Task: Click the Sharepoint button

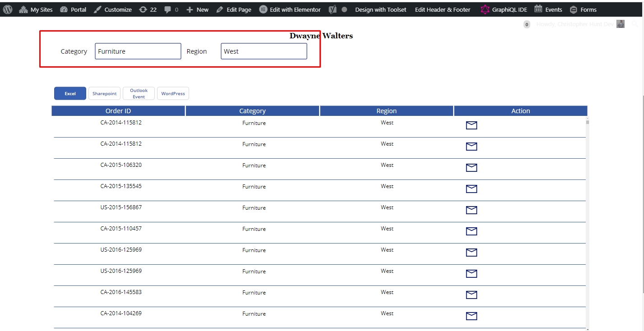Action: point(104,93)
